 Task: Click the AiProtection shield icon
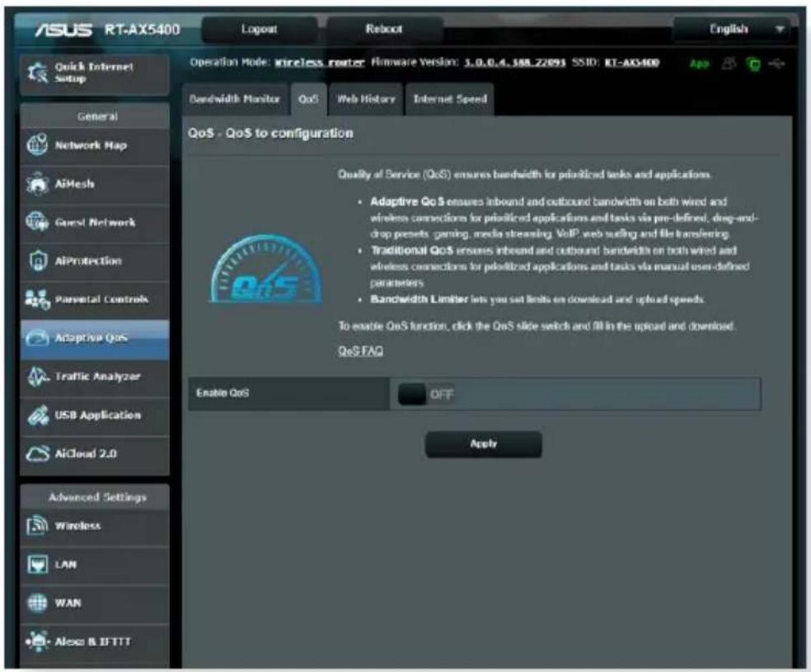[37, 261]
